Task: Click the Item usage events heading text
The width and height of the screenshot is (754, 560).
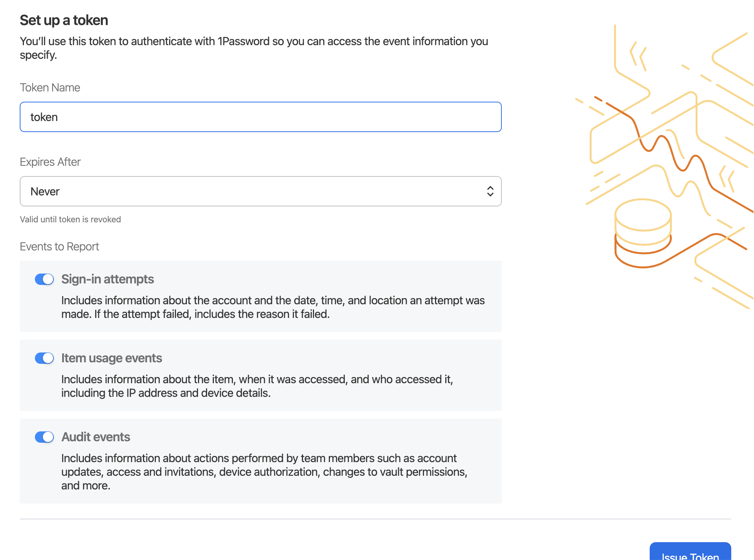Action: [x=112, y=358]
